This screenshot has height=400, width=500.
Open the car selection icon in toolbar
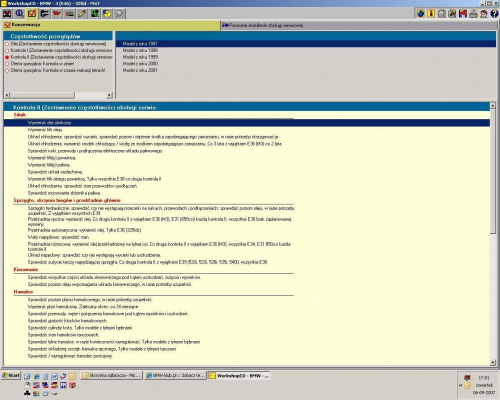point(7,14)
